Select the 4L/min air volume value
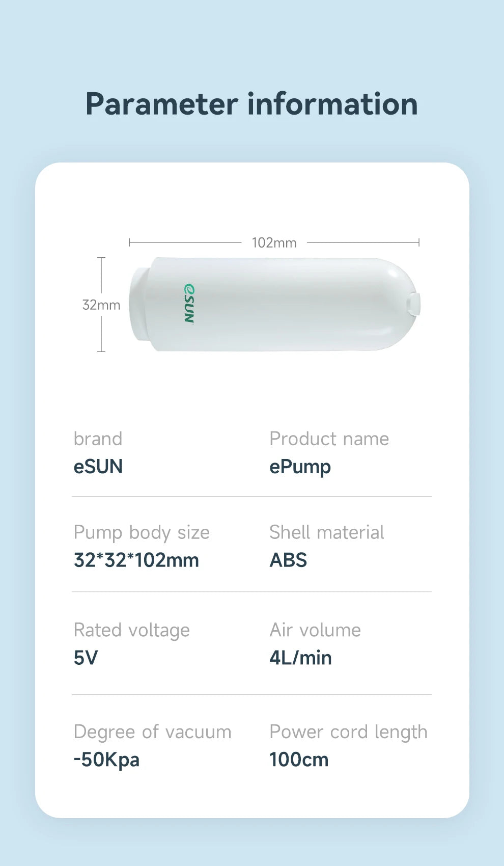504x866 pixels. point(300,658)
